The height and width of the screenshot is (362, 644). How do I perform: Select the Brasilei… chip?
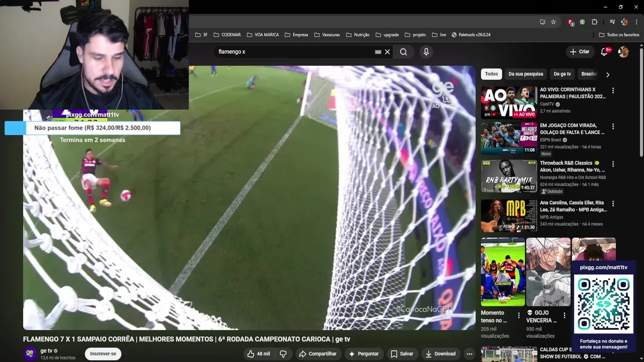(589, 74)
